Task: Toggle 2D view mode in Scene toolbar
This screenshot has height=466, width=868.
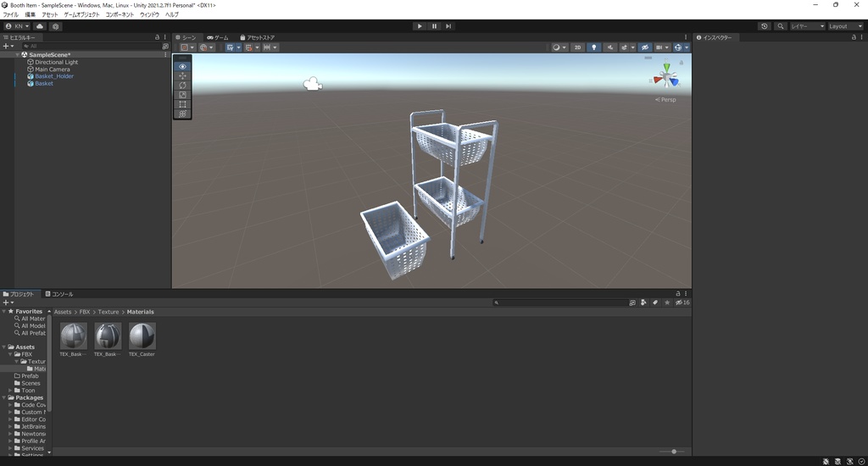Action: (x=577, y=47)
